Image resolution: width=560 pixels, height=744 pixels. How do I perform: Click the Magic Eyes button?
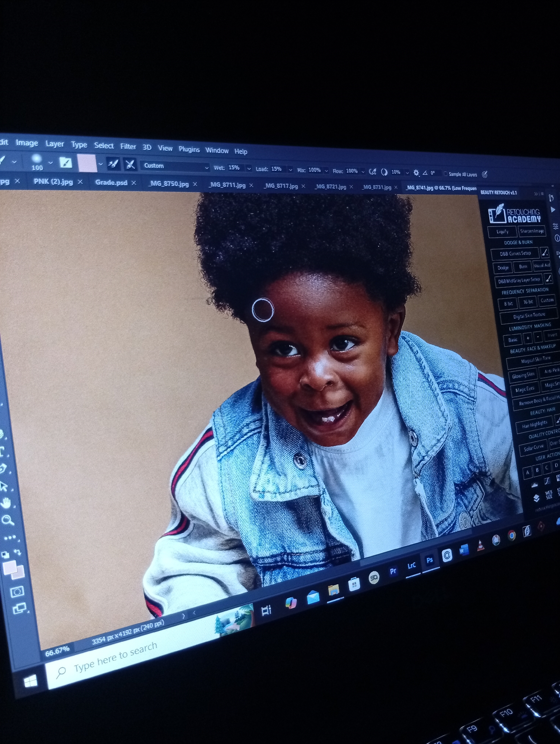(x=525, y=389)
